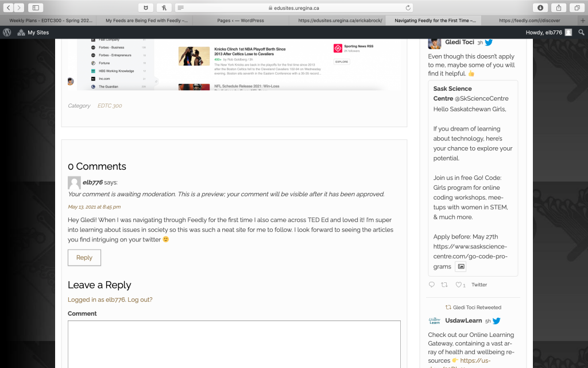Click the Safari address bar
588x368 pixels.
294,7
